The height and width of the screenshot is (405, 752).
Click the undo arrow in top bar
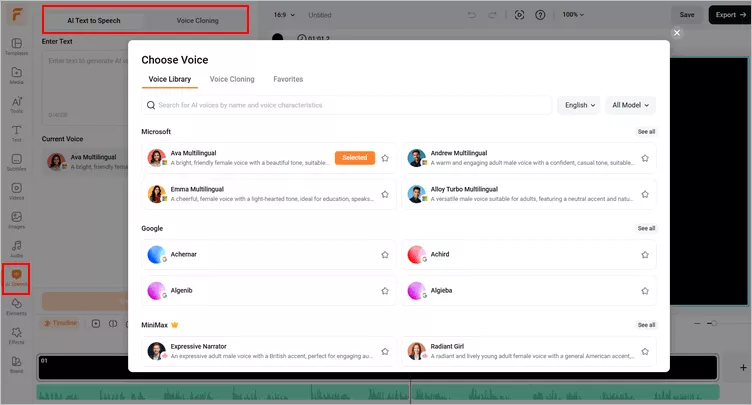[472, 15]
